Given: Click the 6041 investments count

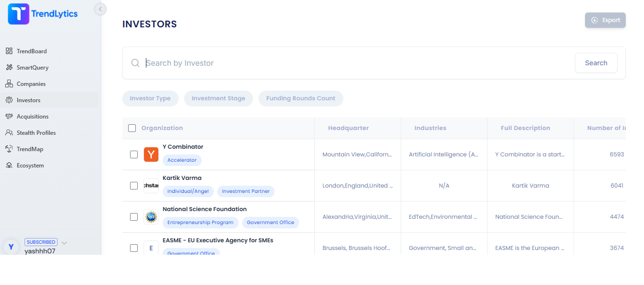Looking at the screenshot, I should click(617, 186).
